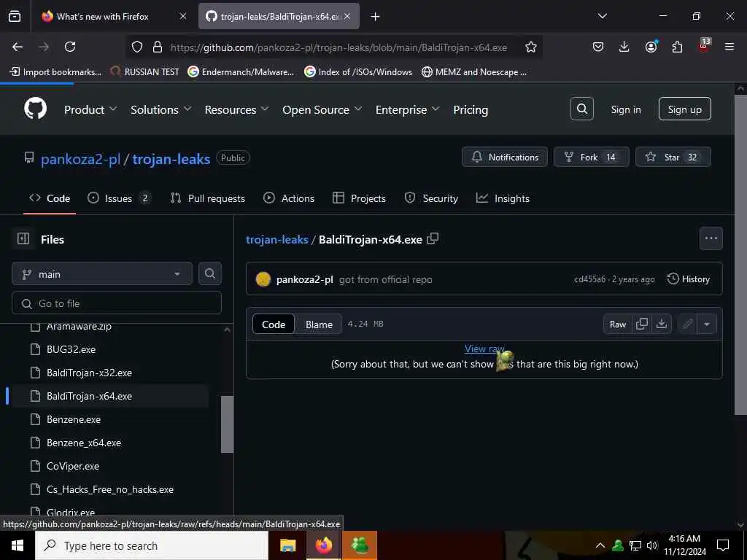Click the red extension with 13 badge

pos(704,45)
